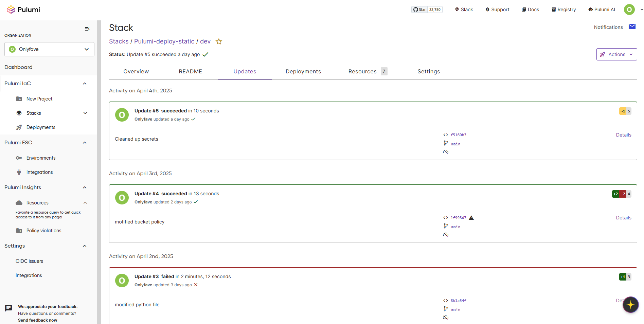Viewport: 644px width, 324px height.
Task: Click the Notifications envelope icon
Action: pyautogui.click(x=632, y=27)
